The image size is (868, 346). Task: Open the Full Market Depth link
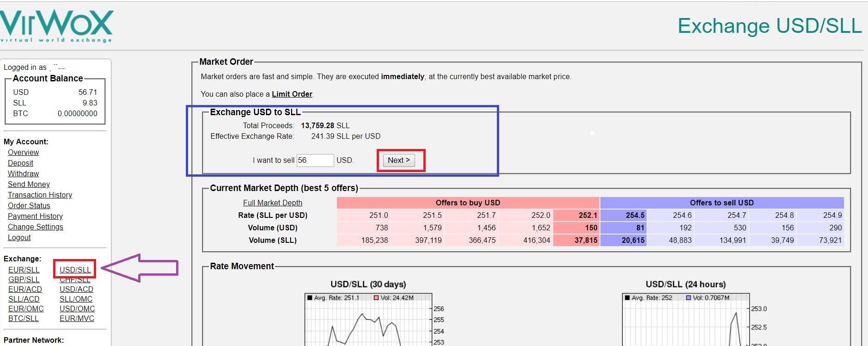[273, 203]
